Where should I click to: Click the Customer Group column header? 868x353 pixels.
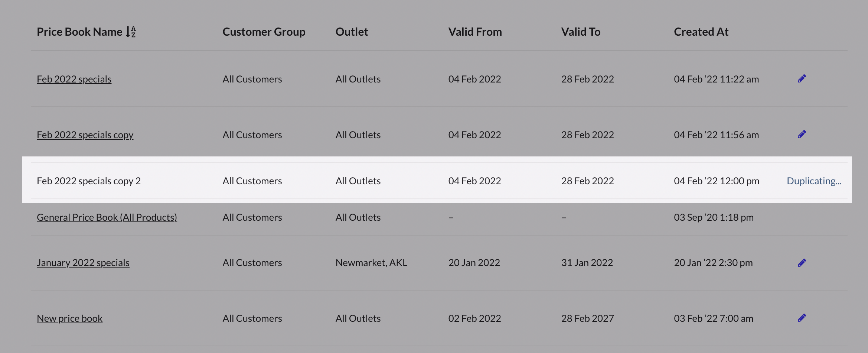264,32
